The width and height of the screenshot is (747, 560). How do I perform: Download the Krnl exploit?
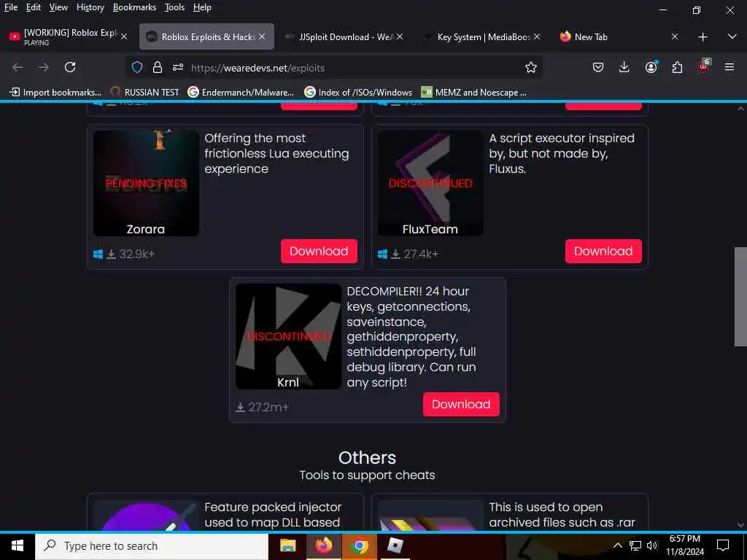[461, 404]
